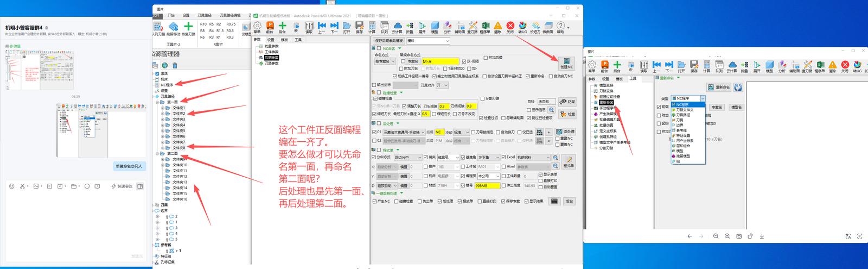Click the 程序单 Excel icon in middle window
This screenshot has height=269, width=868.
tap(485, 26)
